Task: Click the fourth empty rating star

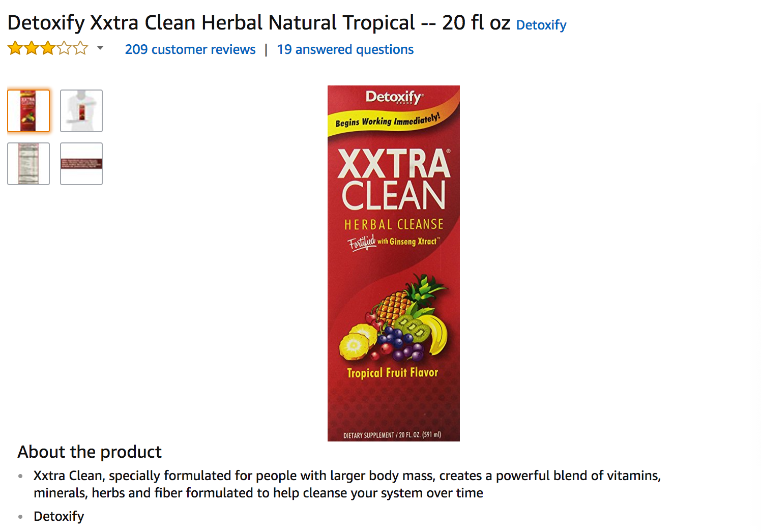Action: [x=64, y=48]
